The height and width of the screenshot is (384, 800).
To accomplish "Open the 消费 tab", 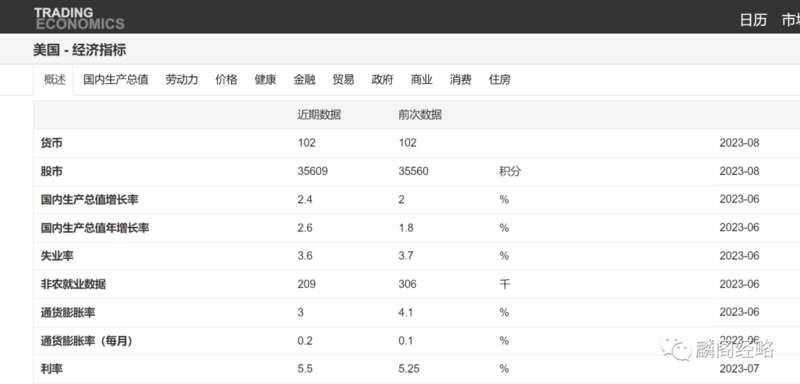I will (460, 80).
